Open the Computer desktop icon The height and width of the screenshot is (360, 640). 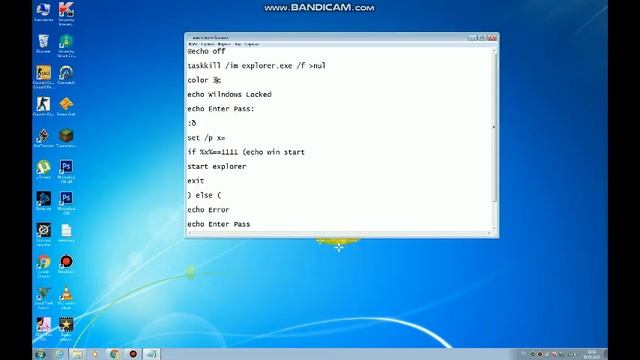43,11
